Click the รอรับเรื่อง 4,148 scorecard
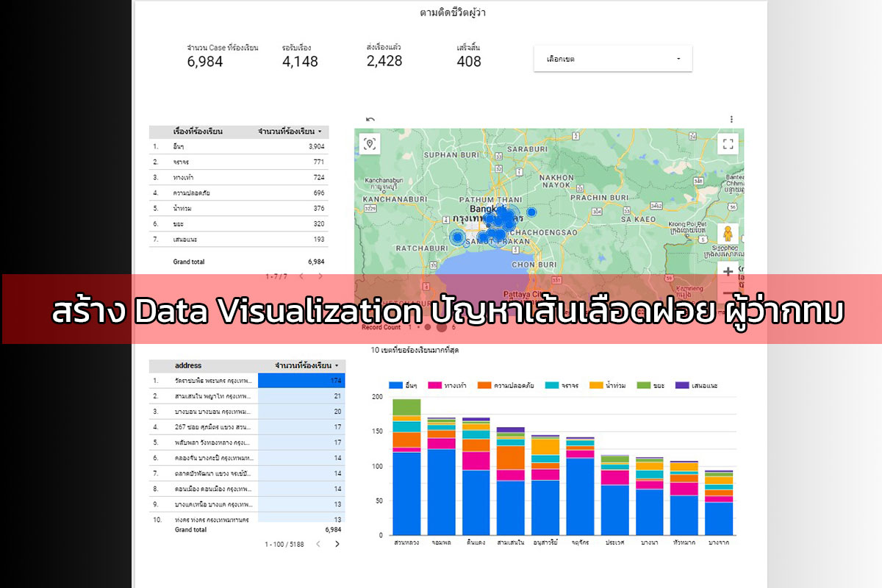This screenshot has height=588, width=882. click(x=300, y=56)
